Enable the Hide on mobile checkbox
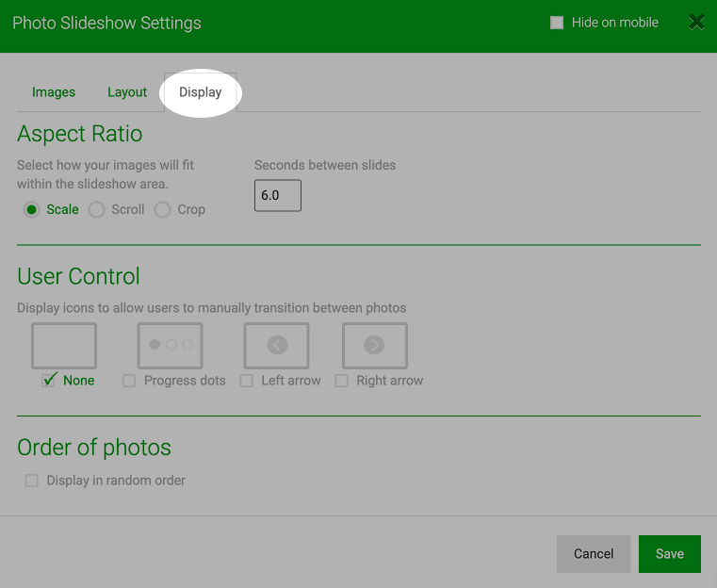717x588 pixels. [x=557, y=23]
